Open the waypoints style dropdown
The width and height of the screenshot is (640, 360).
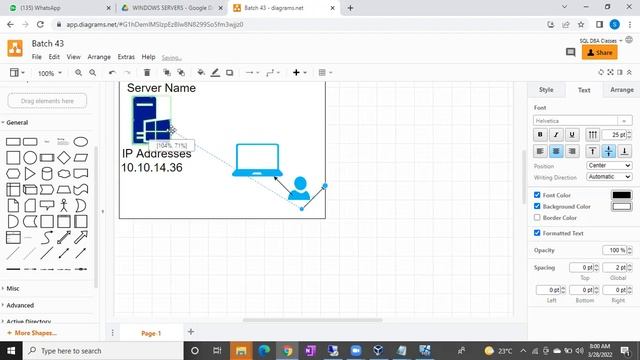273,73
